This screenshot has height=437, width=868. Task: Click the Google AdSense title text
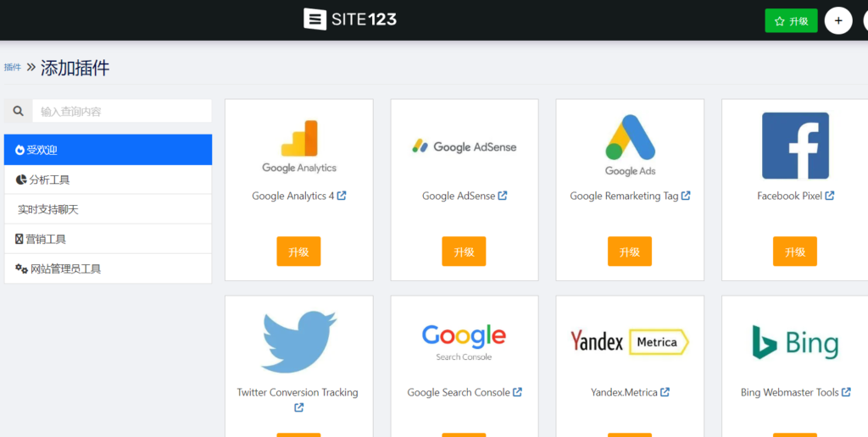(459, 196)
